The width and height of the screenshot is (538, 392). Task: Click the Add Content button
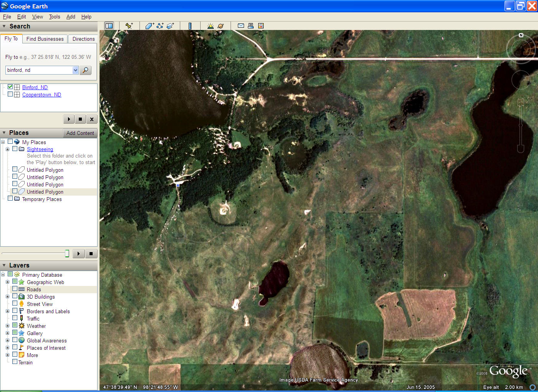[80, 133]
